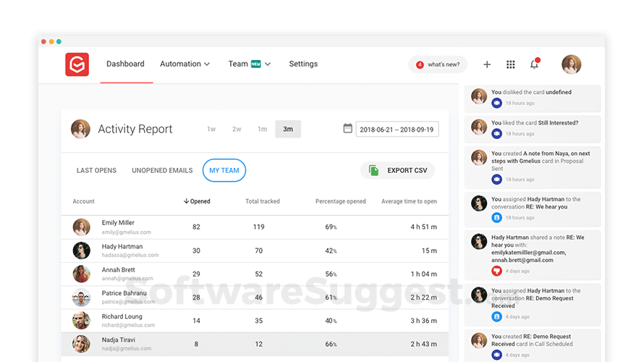Open the apps grid icon

(511, 64)
